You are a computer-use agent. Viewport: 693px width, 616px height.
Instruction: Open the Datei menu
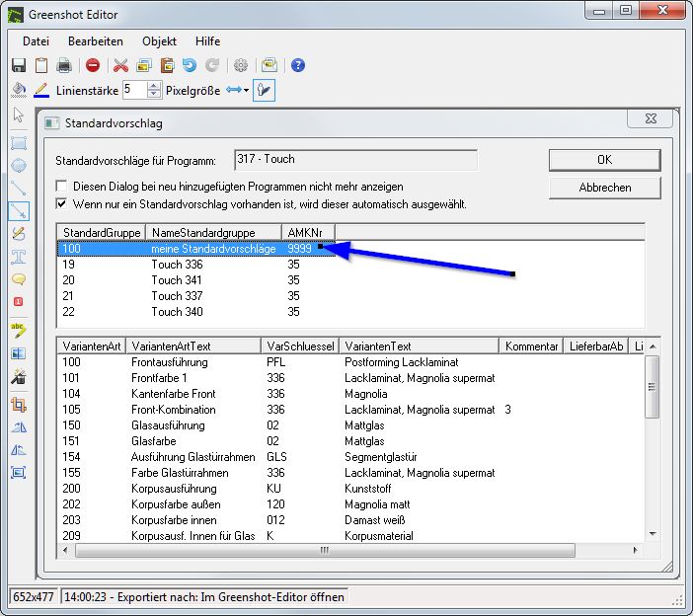(36, 41)
